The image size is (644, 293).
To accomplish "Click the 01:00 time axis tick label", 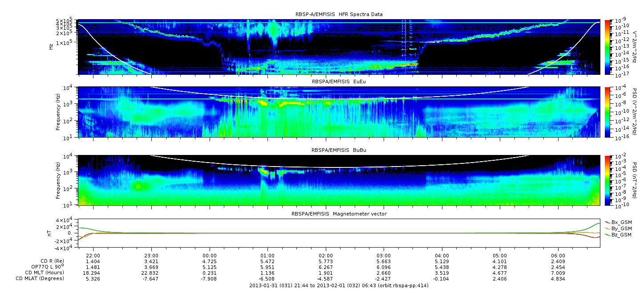I will tap(267, 256).
